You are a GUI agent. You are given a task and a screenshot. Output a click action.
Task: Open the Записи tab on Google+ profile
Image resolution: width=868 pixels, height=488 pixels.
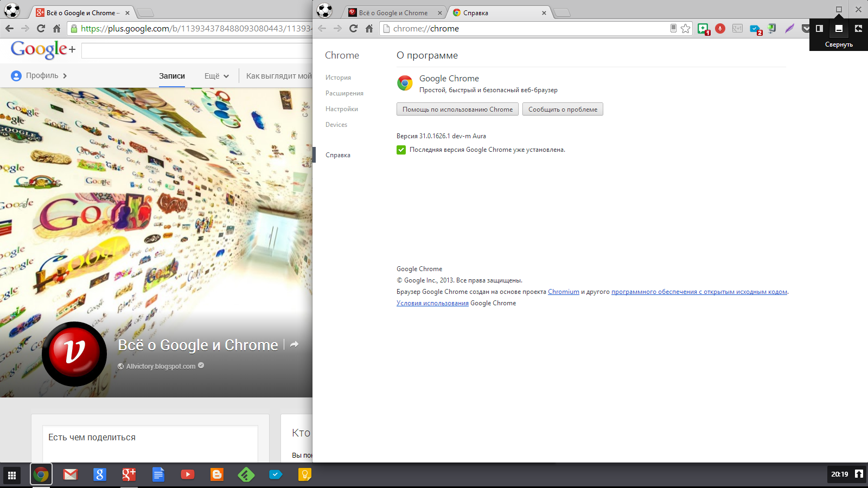pos(172,76)
